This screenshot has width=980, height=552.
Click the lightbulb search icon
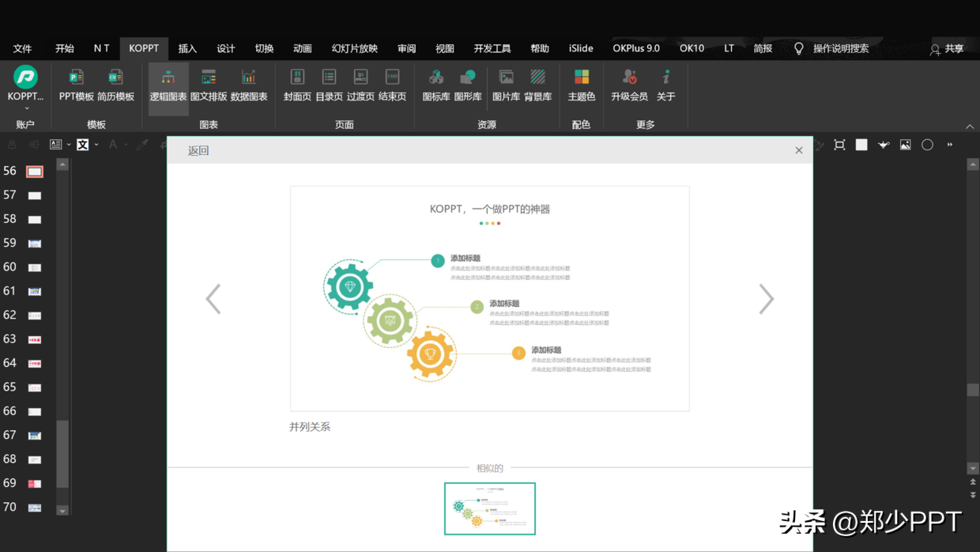coord(799,49)
